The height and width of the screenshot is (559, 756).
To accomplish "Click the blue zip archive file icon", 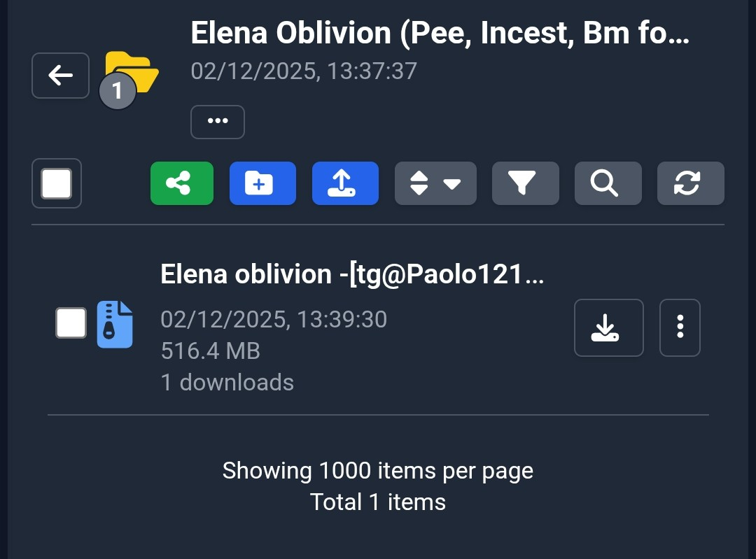I will point(114,324).
